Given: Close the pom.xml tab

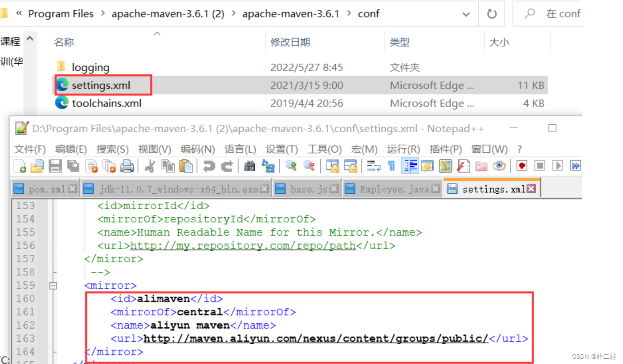Looking at the screenshot, I should (x=73, y=189).
